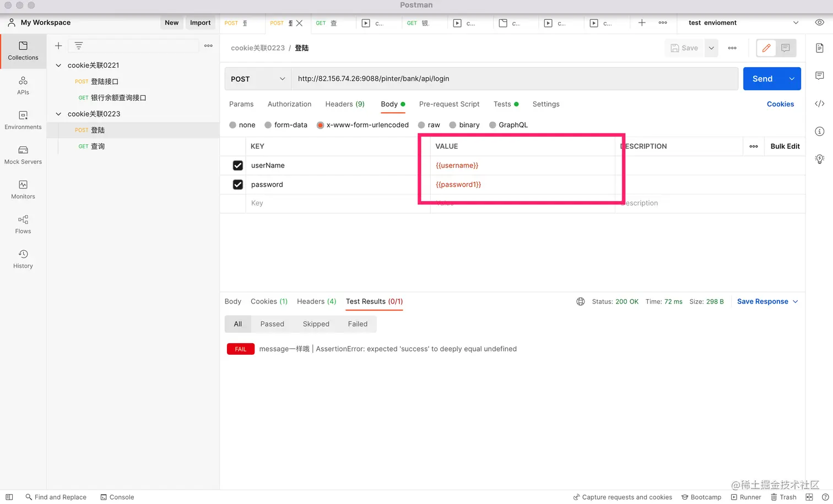This screenshot has height=504, width=833.
Task: Click the {{username}} value cell
Action: click(522, 165)
